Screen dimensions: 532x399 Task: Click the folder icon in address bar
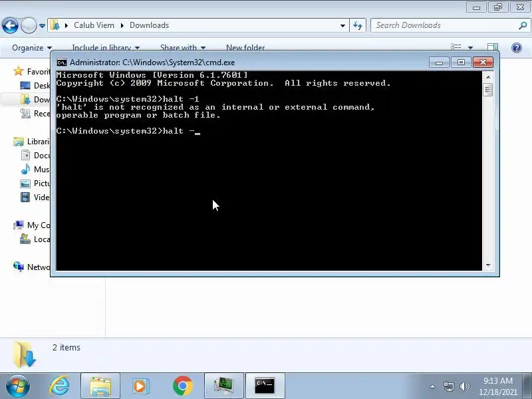(x=55, y=25)
